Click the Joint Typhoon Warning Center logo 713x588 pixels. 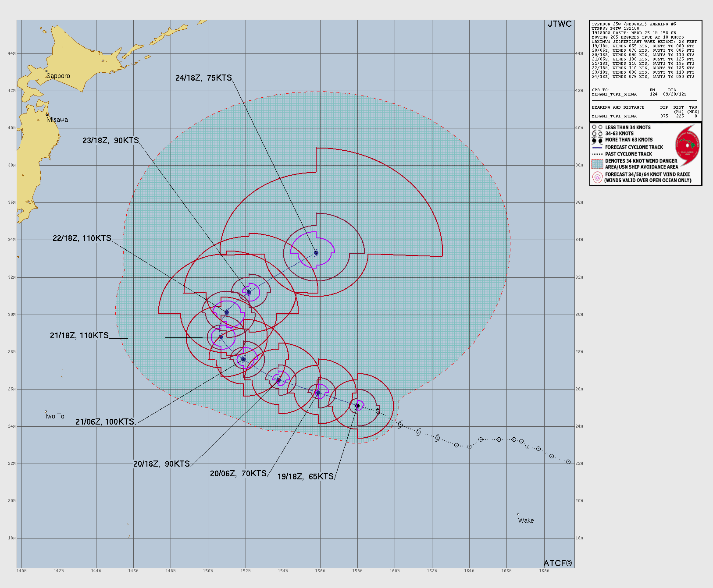click(687, 143)
